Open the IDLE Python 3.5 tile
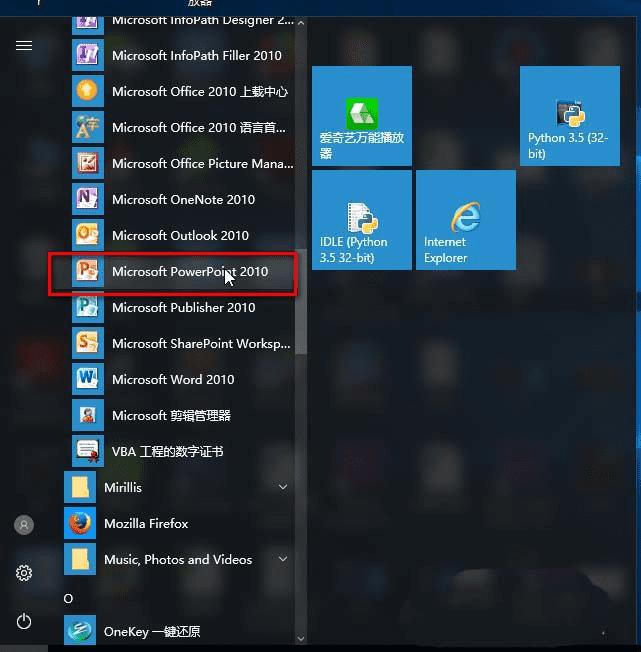 (x=362, y=220)
